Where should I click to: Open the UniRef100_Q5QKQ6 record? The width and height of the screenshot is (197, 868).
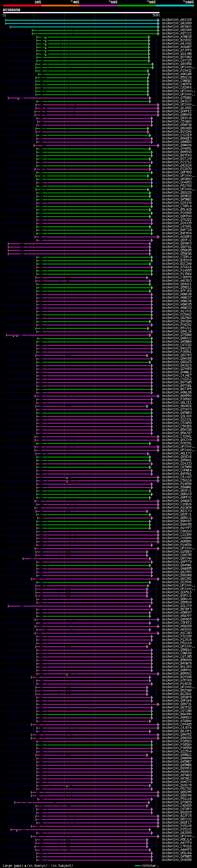tap(177, 253)
